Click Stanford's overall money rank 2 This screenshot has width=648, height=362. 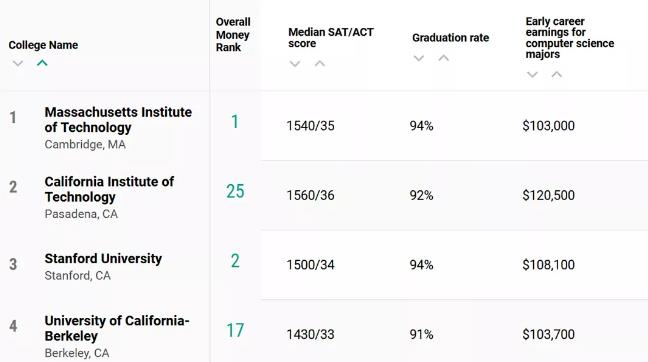235,261
